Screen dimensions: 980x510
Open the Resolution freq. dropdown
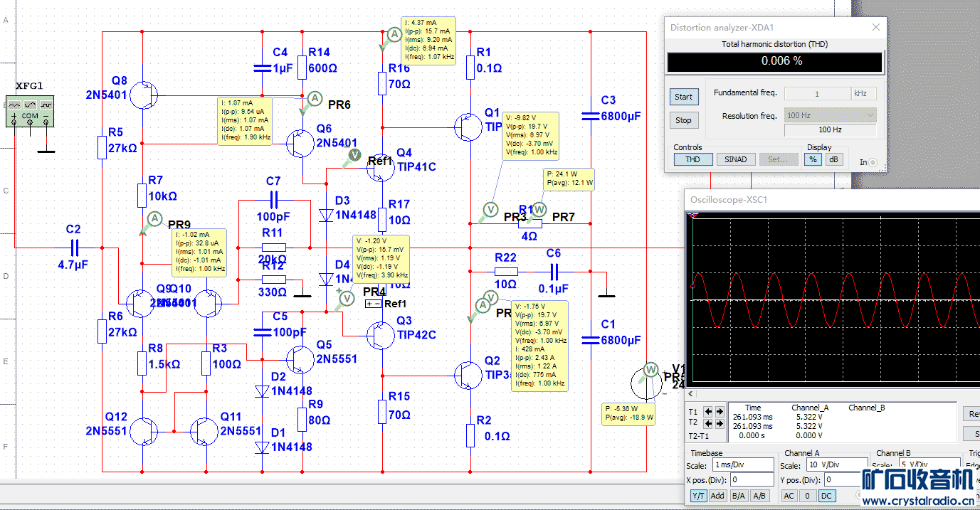[x=830, y=115]
